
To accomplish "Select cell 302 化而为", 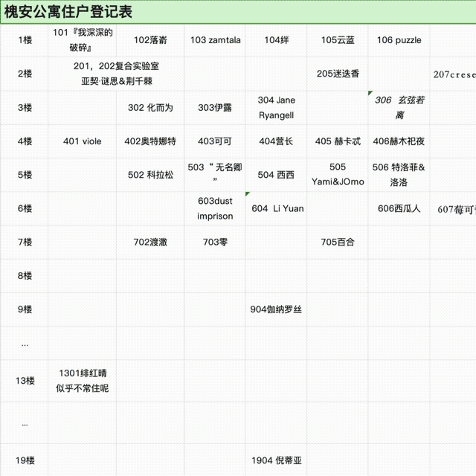I will [150, 108].
